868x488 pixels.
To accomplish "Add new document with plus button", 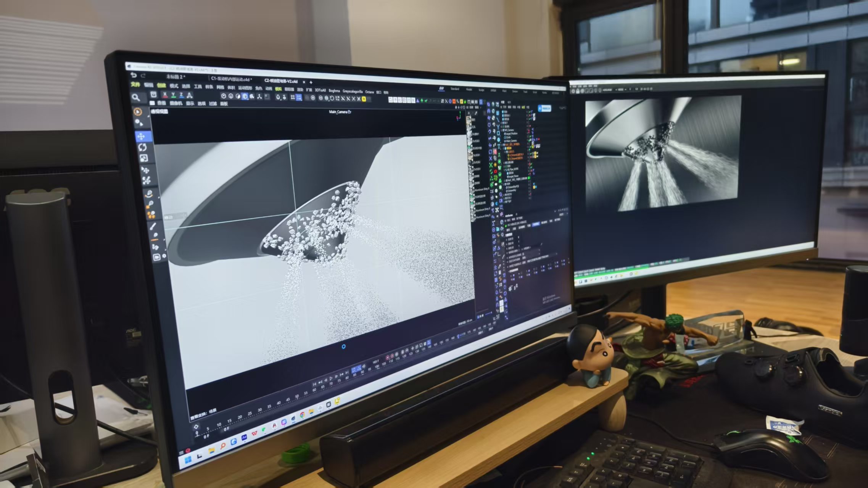I will 311,82.
